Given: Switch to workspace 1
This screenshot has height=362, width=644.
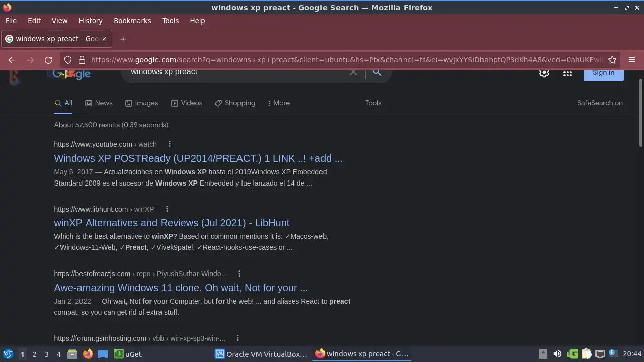Looking at the screenshot, I should [22, 354].
